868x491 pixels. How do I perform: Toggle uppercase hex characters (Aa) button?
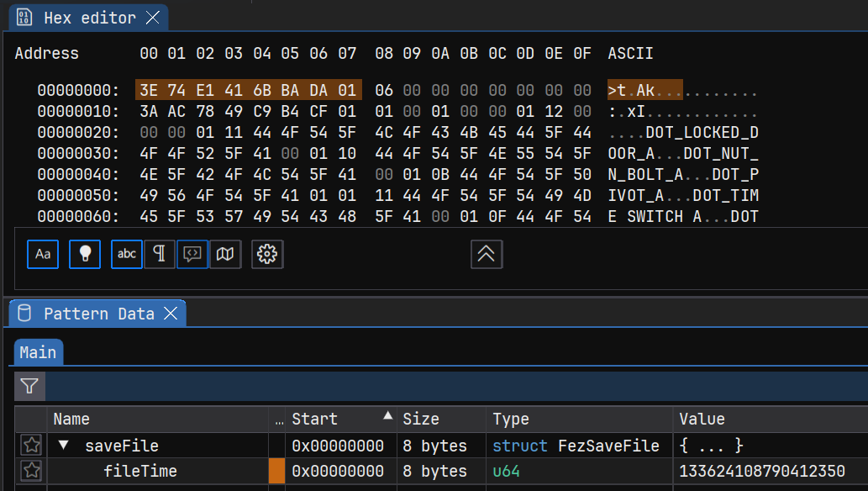click(43, 255)
